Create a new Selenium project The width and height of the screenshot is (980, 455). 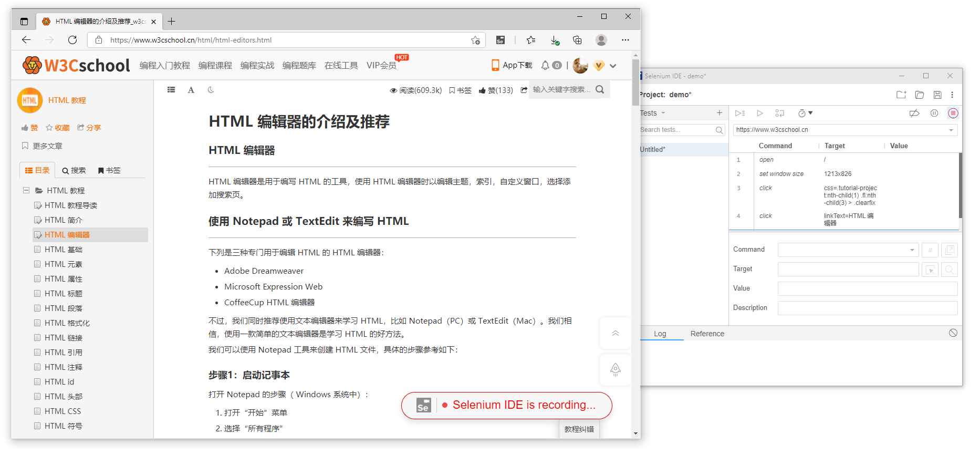[x=901, y=95]
